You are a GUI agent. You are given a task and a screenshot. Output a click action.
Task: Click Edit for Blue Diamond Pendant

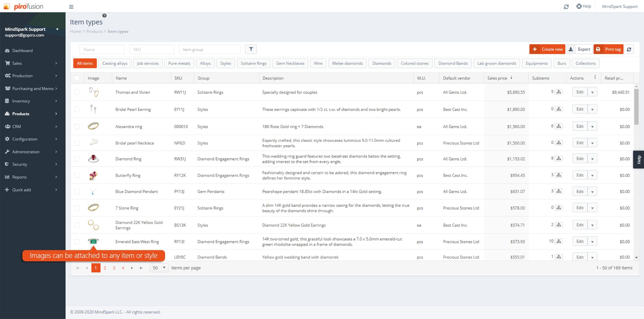click(x=580, y=191)
